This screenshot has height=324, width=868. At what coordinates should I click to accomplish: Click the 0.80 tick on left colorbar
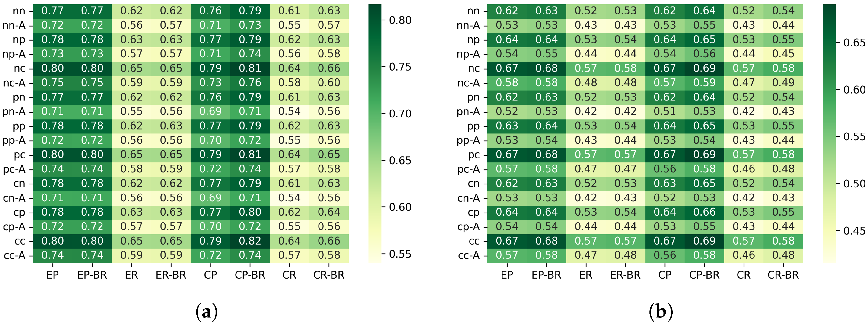click(x=400, y=20)
